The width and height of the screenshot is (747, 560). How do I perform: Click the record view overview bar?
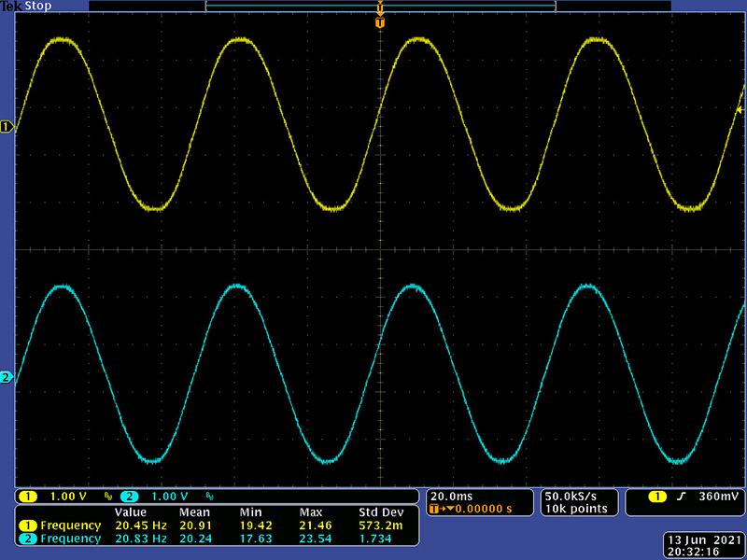coord(380,6)
